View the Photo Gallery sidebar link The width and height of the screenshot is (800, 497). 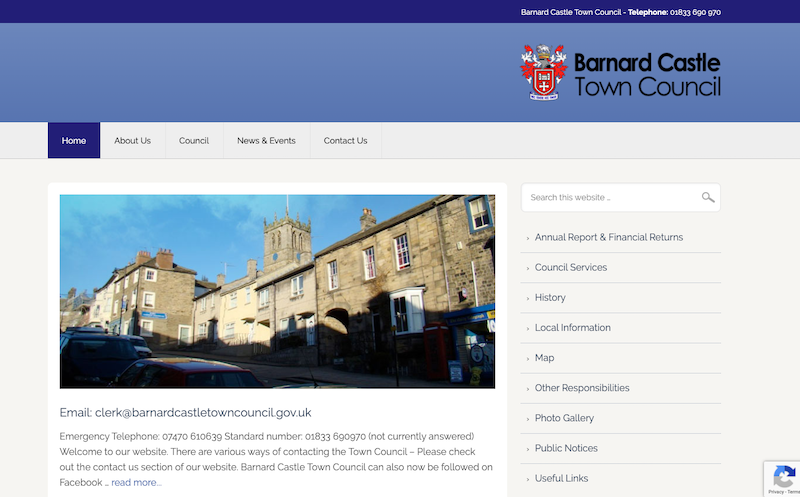[564, 418]
